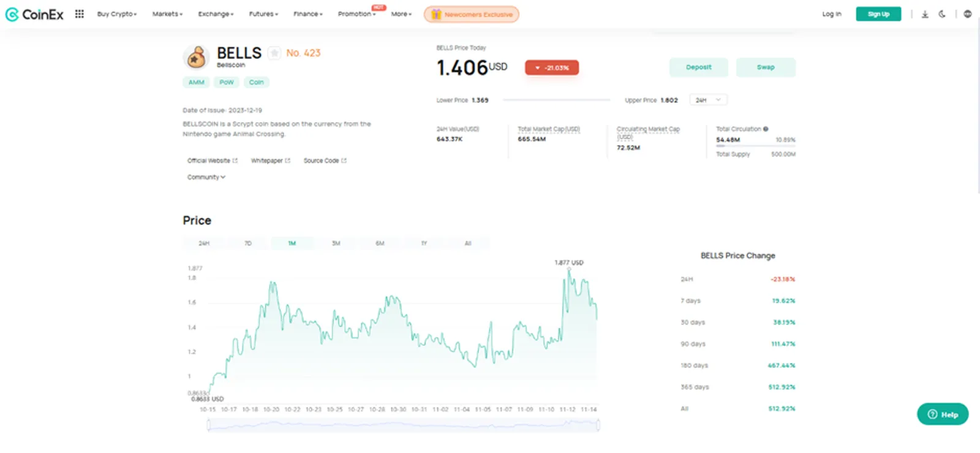
Task: Select the 6M chart tab
Action: click(x=380, y=243)
